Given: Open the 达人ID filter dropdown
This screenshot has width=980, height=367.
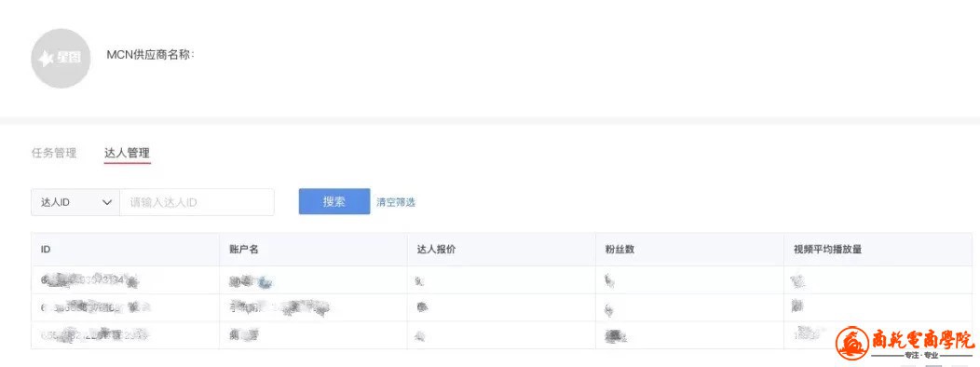Looking at the screenshot, I should (x=75, y=202).
